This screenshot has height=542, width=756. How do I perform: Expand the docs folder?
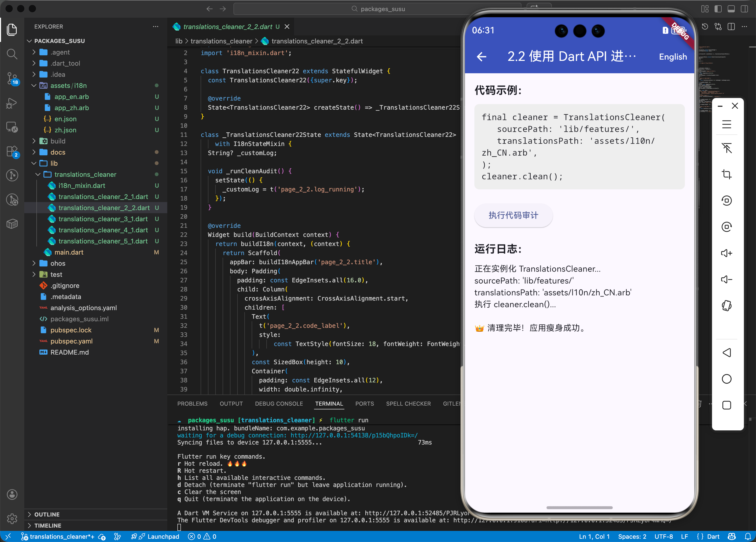point(58,152)
